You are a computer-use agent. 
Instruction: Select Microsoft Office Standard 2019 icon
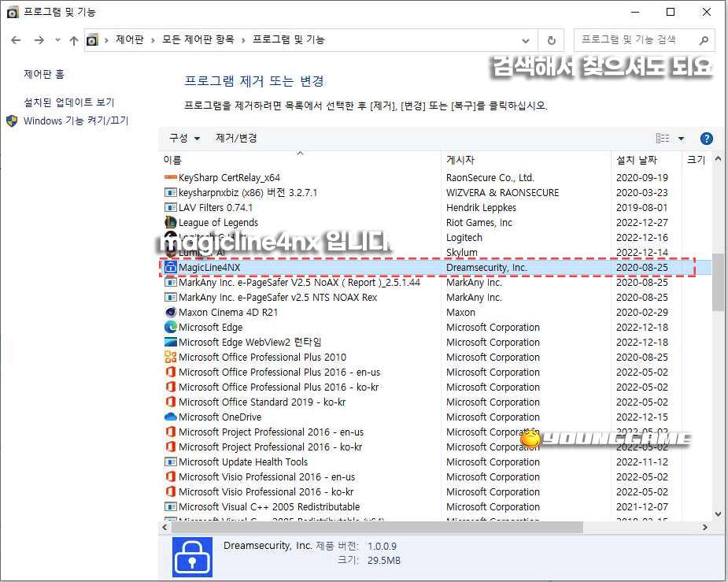(x=171, y=402)
